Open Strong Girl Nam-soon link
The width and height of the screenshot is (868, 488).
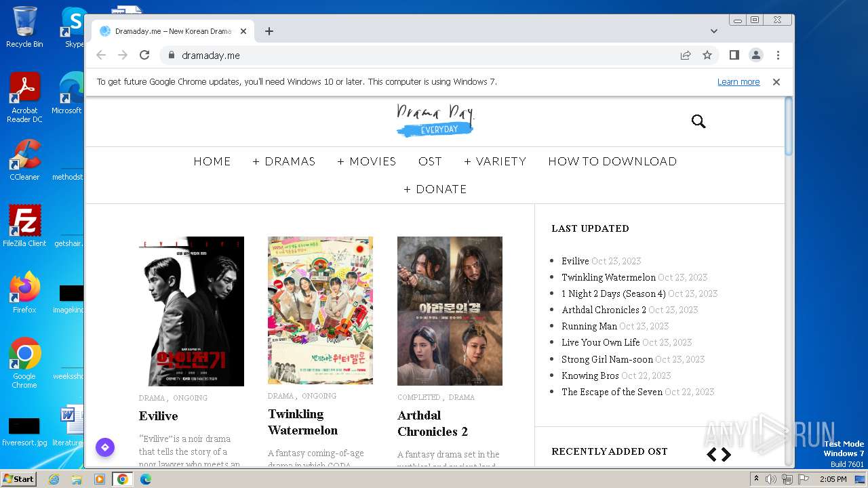(607, 359)
